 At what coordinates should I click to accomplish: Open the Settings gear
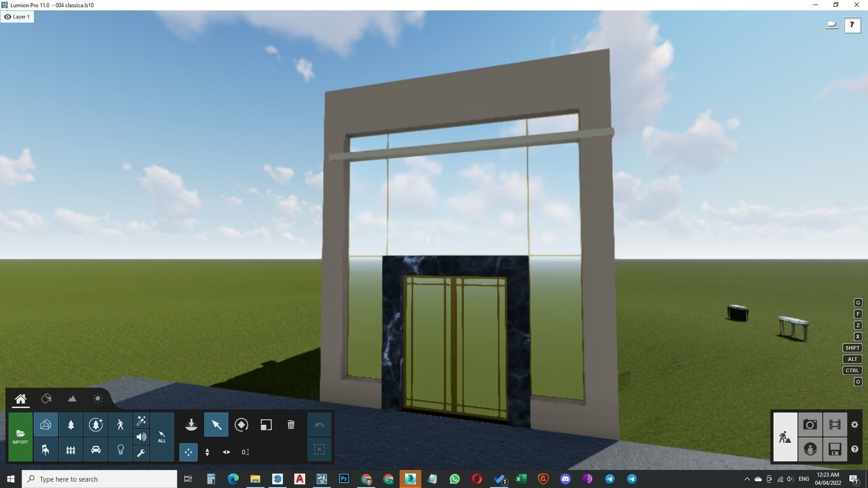tap(854, 425)
